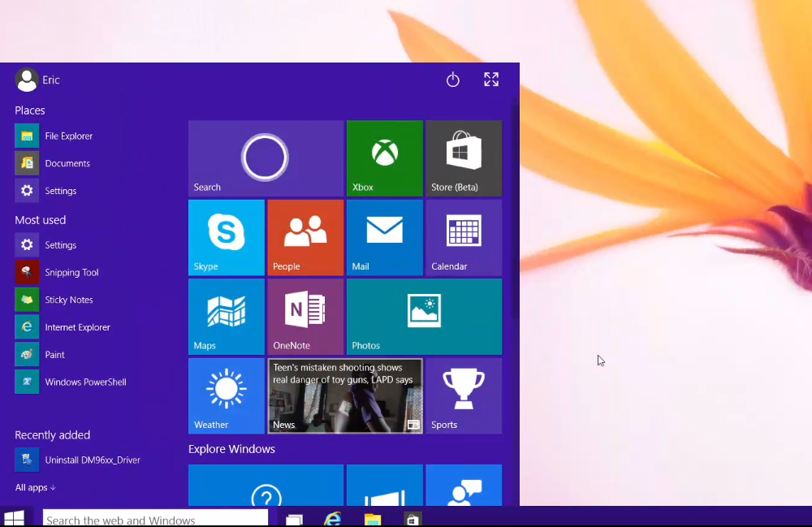
Task: Open the help question mark tile
Action: (266, 485)
